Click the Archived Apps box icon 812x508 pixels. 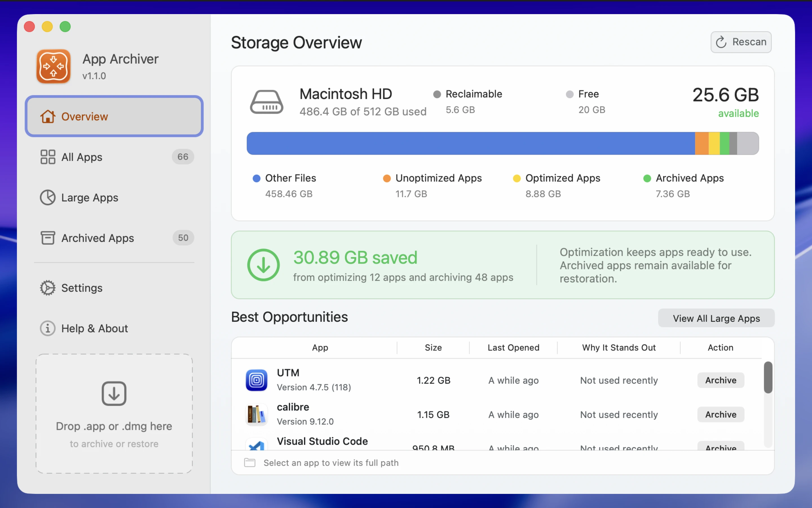click(48, 238)
